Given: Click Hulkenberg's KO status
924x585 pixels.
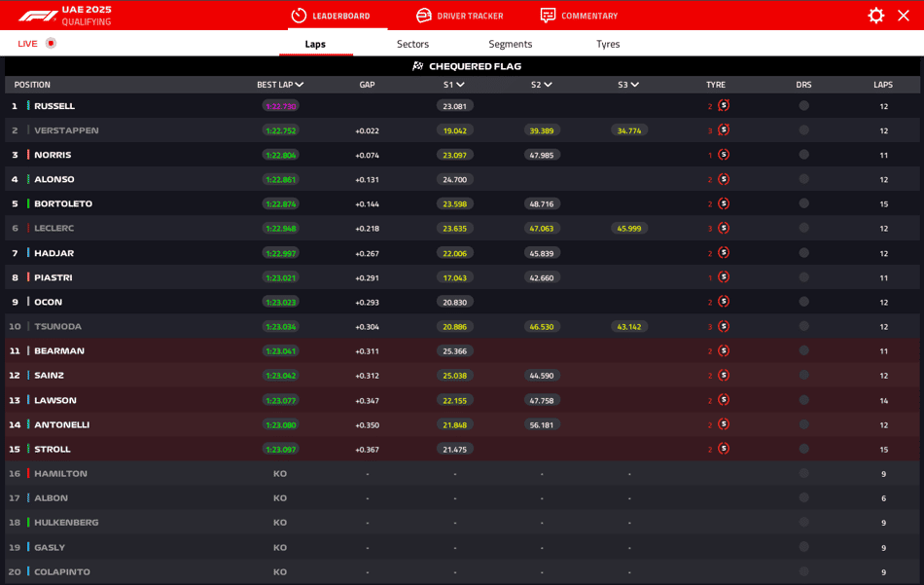Looking at the screenshot, I should [280, 523].
